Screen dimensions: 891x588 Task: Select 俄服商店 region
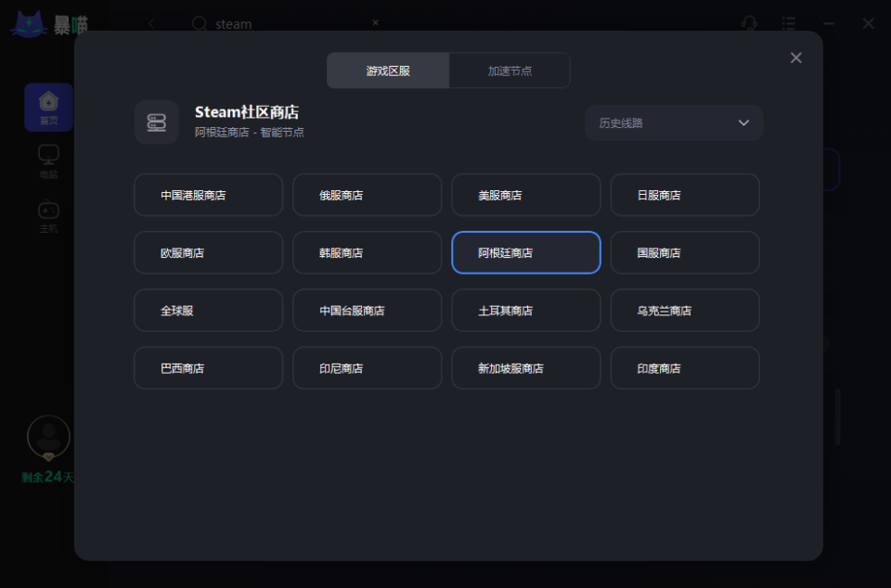[368, 195]
